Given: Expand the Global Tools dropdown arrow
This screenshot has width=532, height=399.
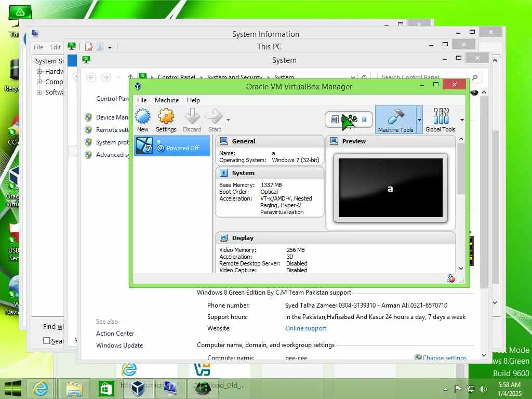Looking at the screenshot, I should (x=462, y=120).
